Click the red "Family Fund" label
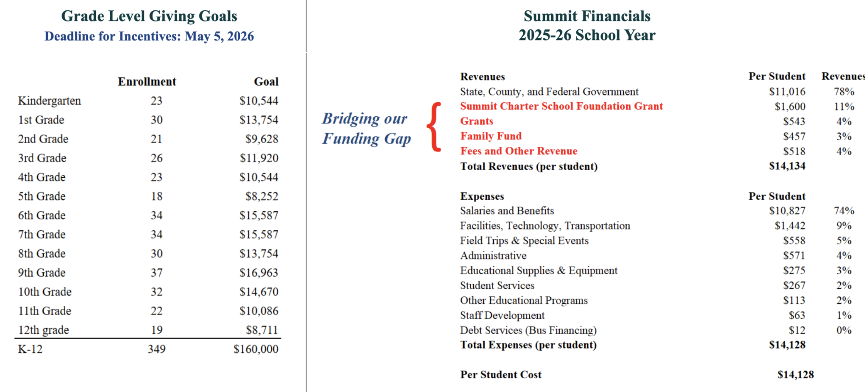 point(491,136)
